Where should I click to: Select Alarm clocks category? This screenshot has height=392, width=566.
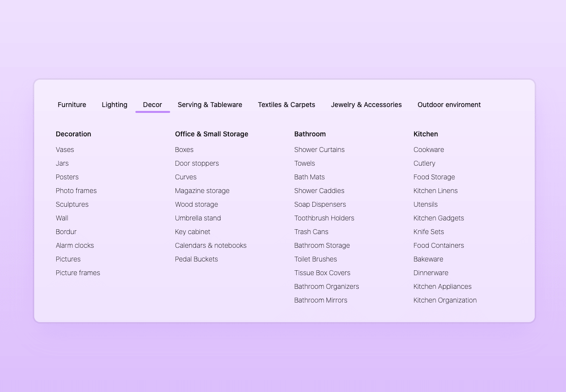coord(75,245)
